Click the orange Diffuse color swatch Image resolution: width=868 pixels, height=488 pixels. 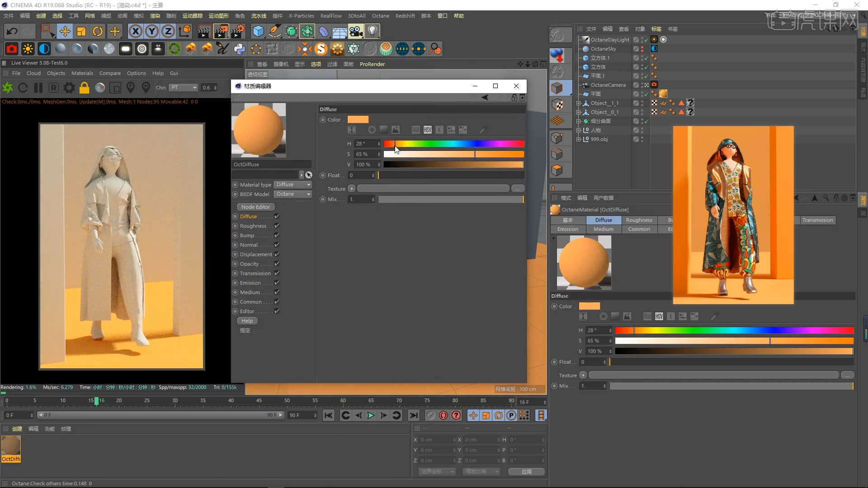pyautogui.click(x=358, y=119)
